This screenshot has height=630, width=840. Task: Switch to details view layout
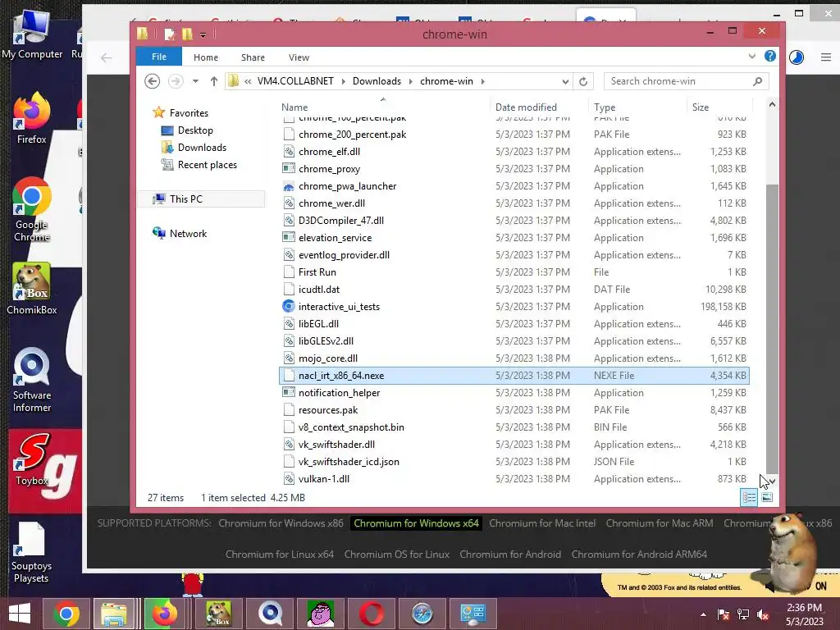point(749,498)
